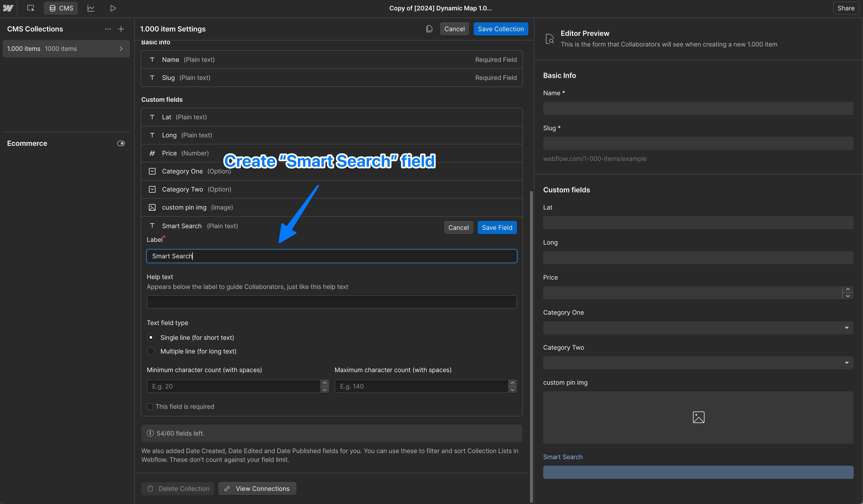This screenshot has width=863, height=504.
Task: Click the maximum character count input
Action: click(421, 386)
